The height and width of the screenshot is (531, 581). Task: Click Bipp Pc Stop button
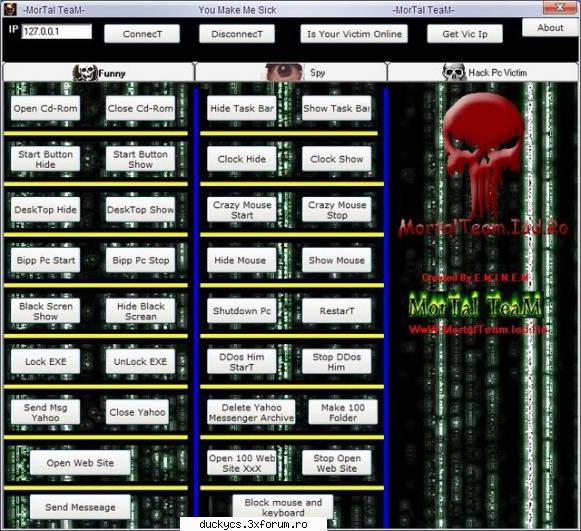click(x=140, y=260)
